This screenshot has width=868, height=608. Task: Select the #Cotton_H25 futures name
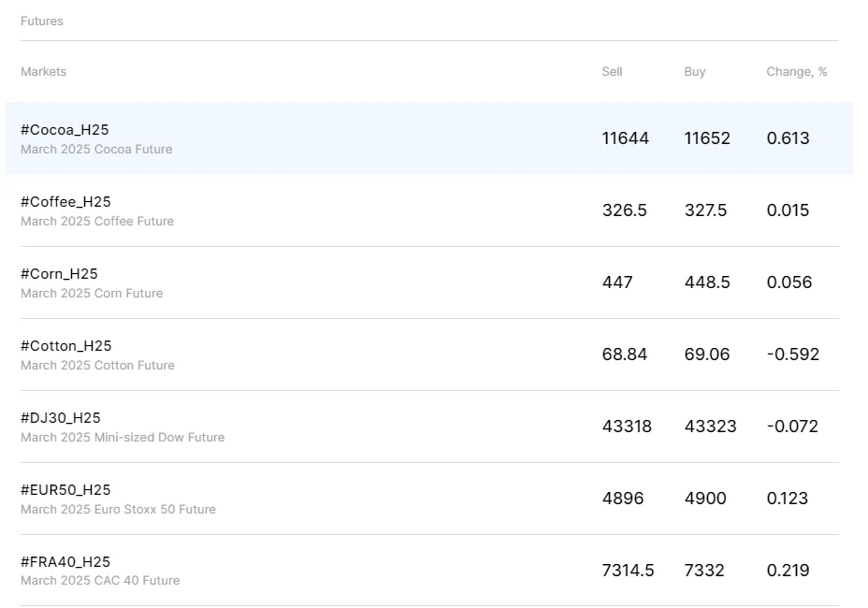click(65, 346)
